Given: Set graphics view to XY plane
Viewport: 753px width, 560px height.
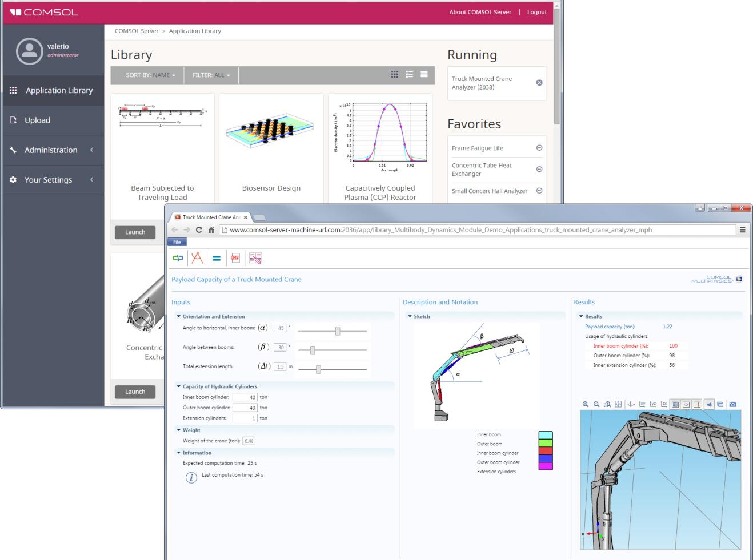Looking at the screenshot, I should click(x=642, y=404).
